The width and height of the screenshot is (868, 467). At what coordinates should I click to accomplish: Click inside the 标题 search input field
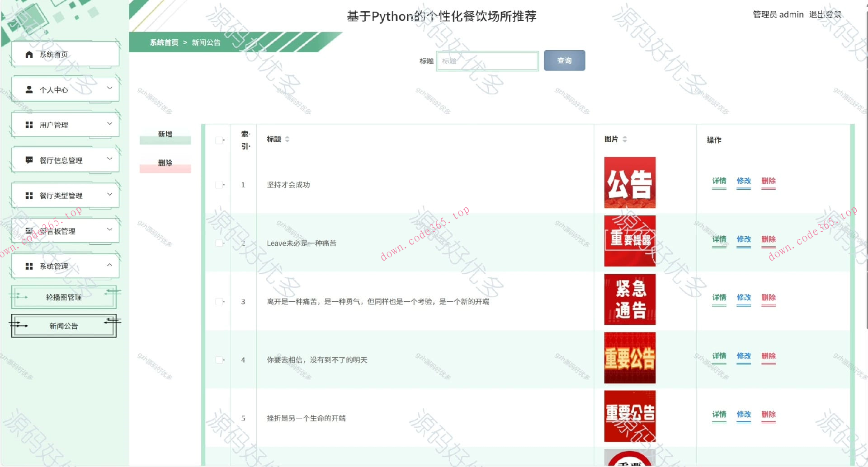[487, 61]
